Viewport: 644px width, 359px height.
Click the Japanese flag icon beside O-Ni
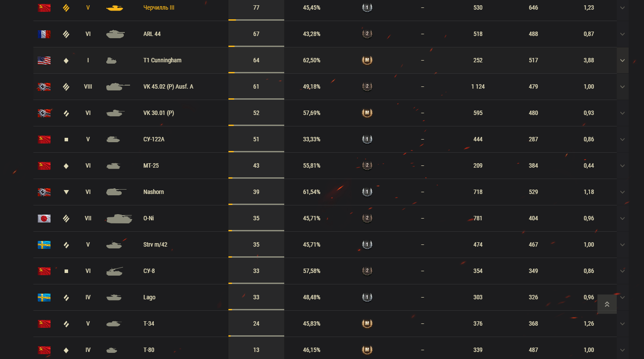tap(44, 219)
